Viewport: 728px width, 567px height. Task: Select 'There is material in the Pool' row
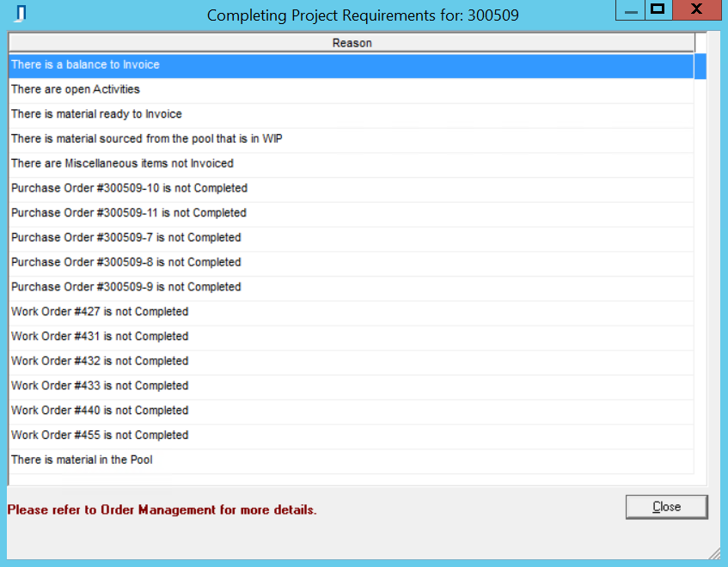[x=352, y=460]
